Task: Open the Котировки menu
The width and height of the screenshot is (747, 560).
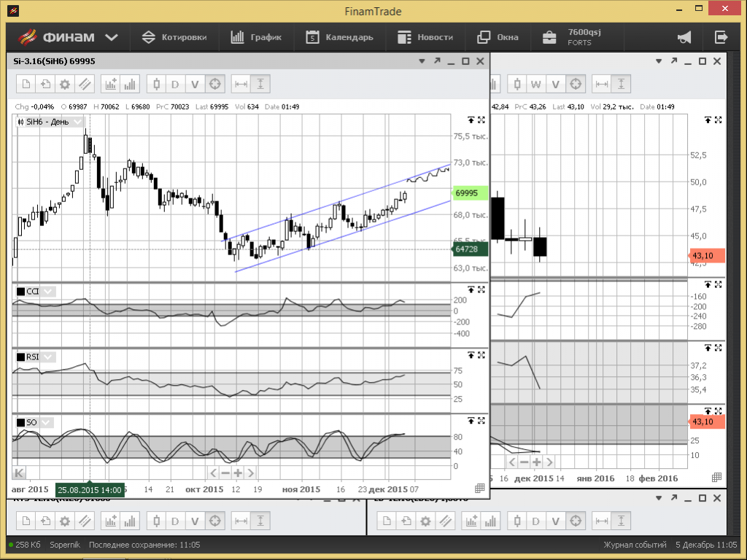Action: [x=174, y=37]
